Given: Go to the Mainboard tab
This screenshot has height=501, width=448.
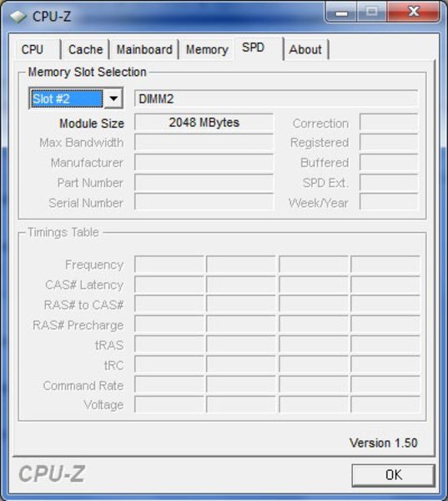Looking at the screenshot, I should point(144,49).
